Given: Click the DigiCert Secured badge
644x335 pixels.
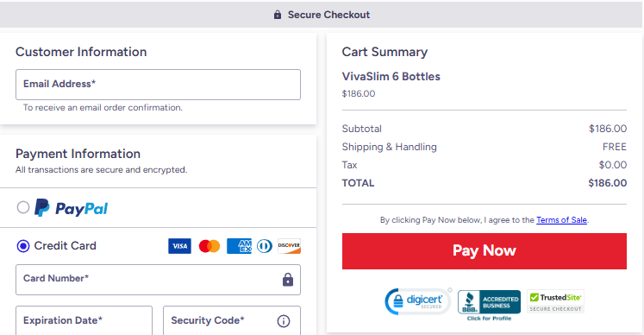Looking at the screenshot, I should pyautogui.click(x=418, y=301).
